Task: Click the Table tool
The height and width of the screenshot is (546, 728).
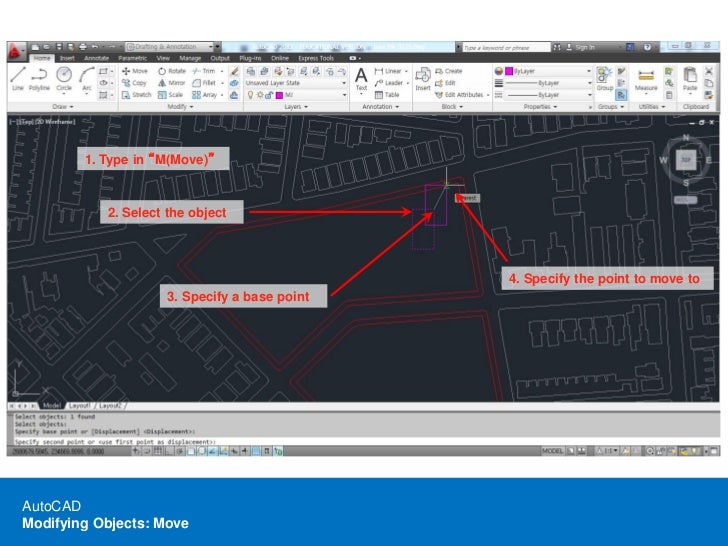Action: [x=387, y=95]
